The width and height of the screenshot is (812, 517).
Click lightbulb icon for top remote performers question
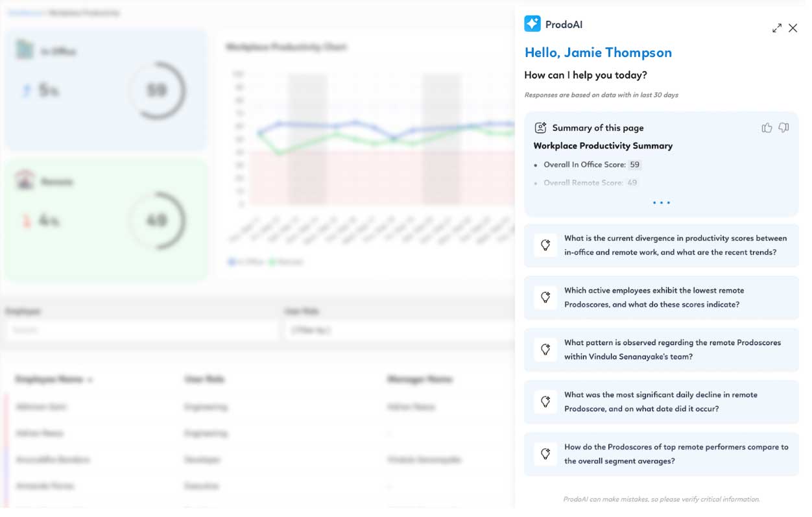(x=545, y=454)
